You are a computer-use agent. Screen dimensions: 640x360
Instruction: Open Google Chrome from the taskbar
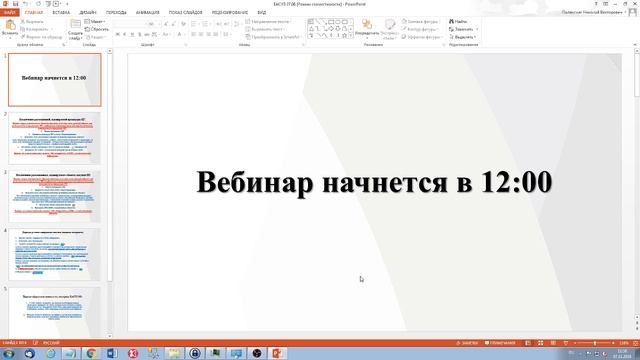91,353
